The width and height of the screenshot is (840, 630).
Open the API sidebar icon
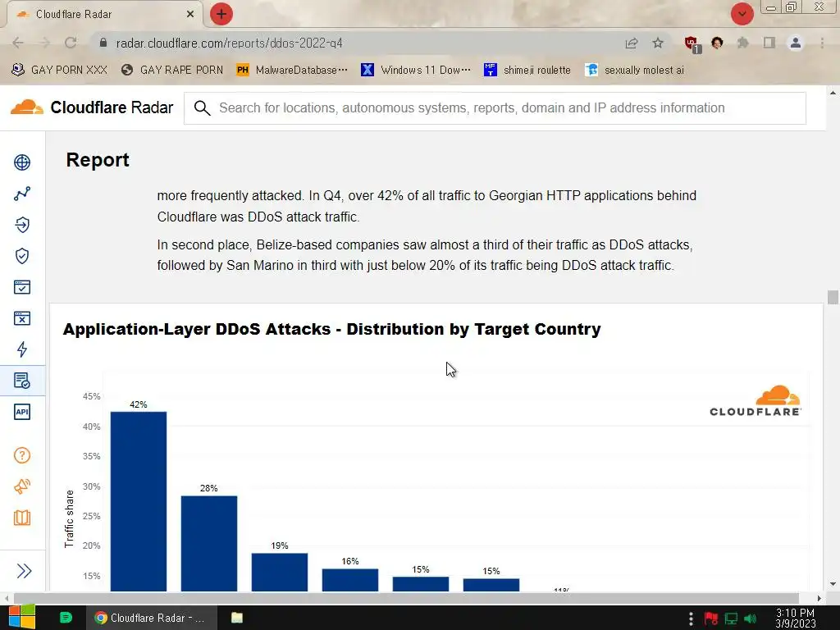(22, 412)
